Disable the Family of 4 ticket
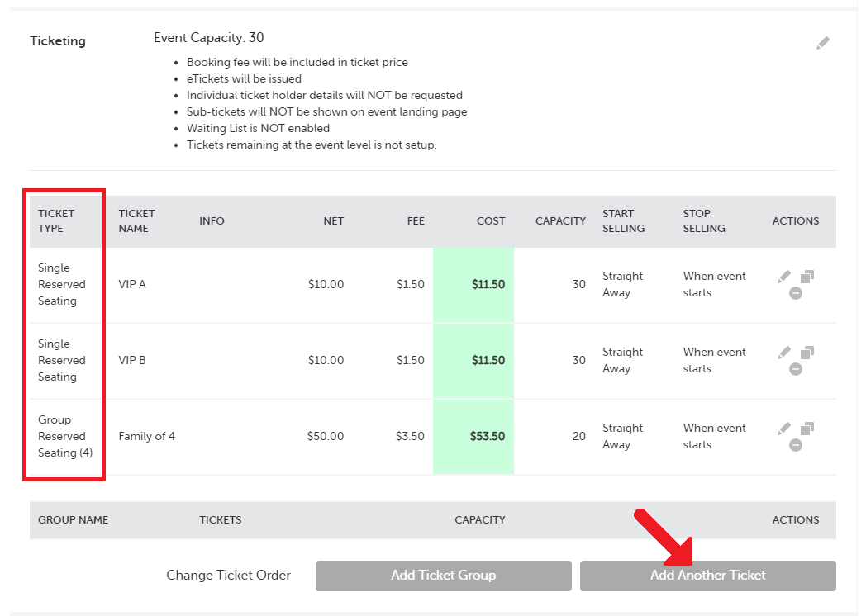The width and height of the screenshot is (866, 616). pos(794,445)
